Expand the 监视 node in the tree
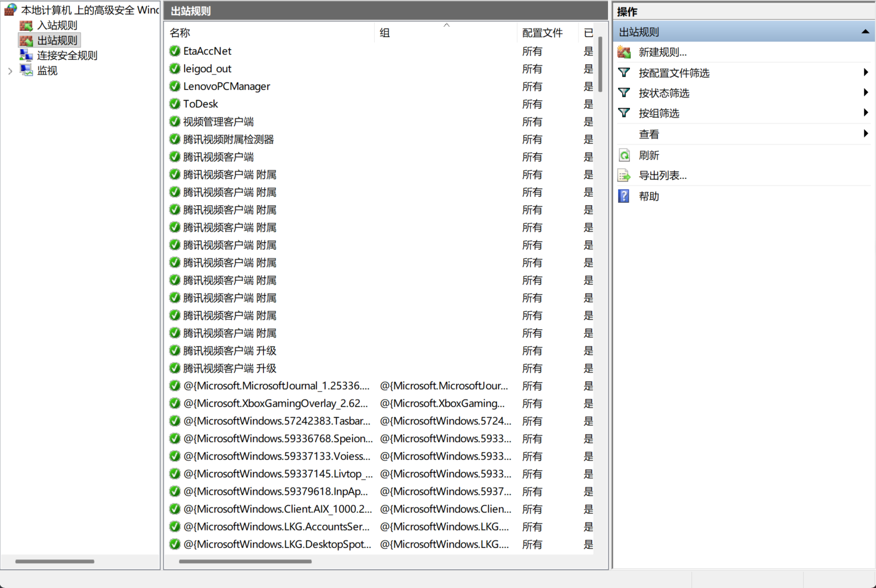Image resolution: width=876 pixels, height=588 pixels. [x=10, y=71]
